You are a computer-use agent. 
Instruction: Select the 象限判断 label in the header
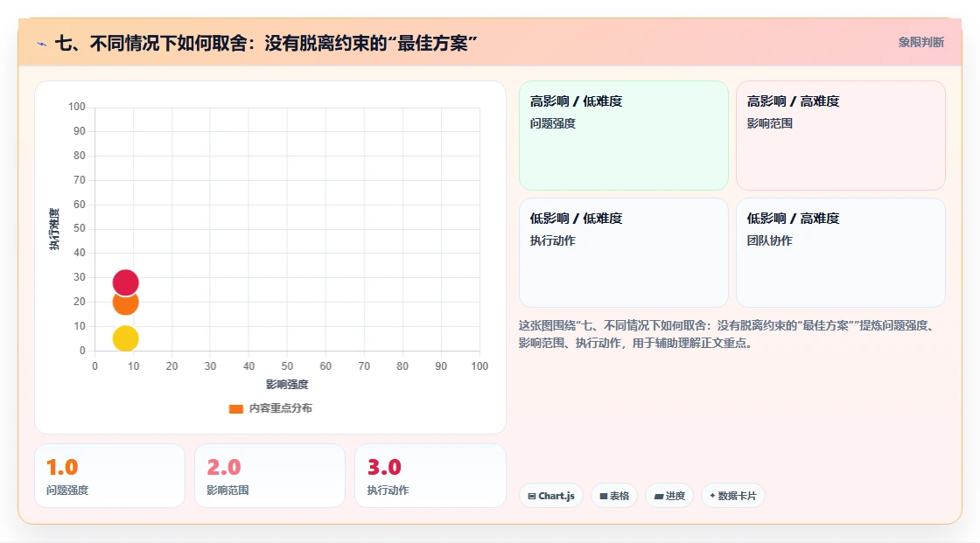(920, 43)
